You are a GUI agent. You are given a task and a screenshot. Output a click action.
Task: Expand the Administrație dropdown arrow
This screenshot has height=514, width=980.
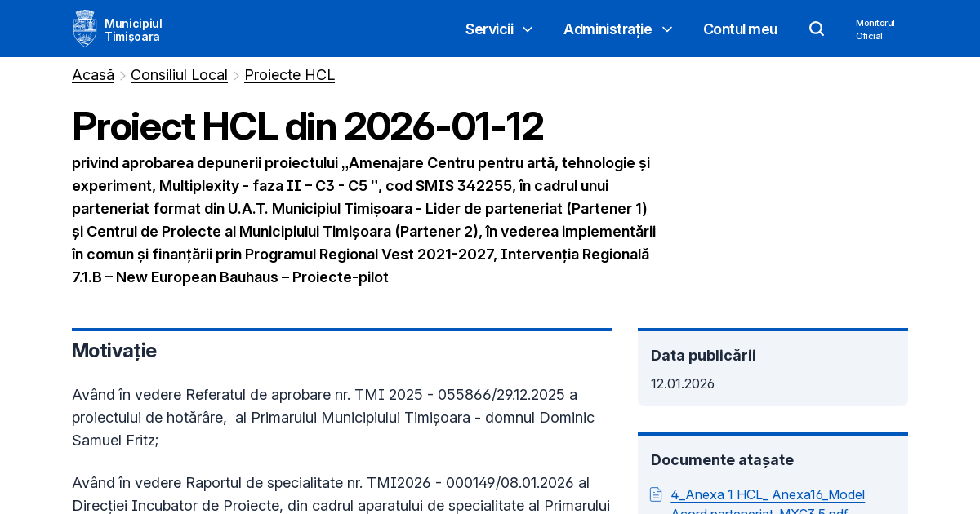(x=667, y=29)
